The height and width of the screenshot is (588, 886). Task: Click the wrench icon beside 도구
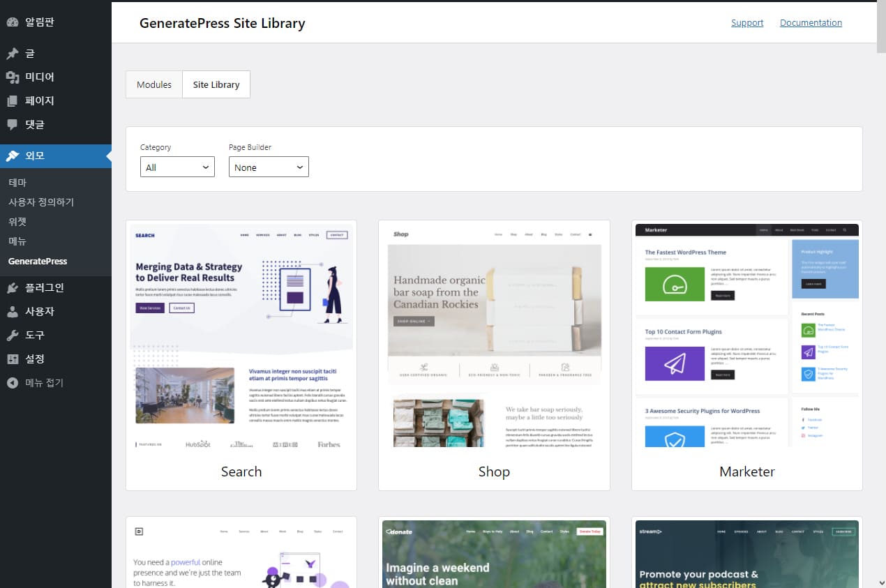[x=13, y=336]
